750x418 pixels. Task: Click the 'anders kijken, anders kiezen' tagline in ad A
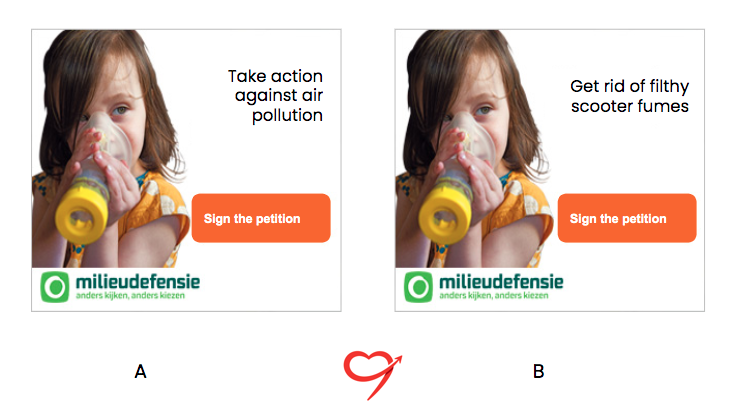[x=132, y=297]
